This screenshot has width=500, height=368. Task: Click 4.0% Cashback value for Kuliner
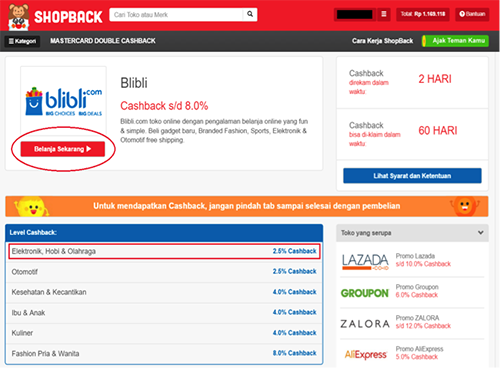pos(294,333)
